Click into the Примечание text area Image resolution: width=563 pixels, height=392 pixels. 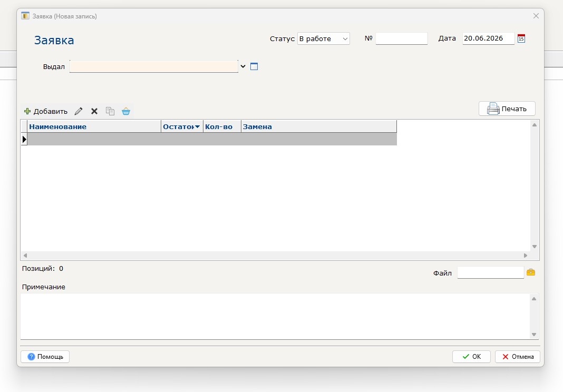click(275, 316)
